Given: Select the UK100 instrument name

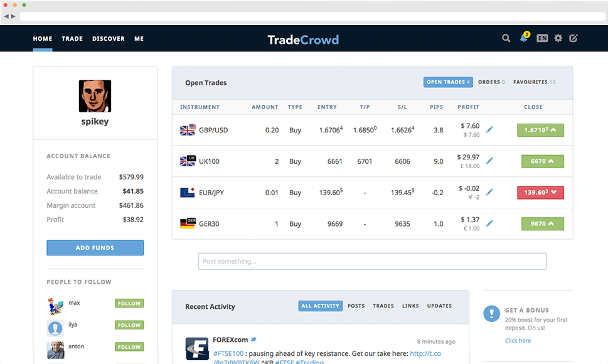Looking at the screenshot, I should [209, 161].
